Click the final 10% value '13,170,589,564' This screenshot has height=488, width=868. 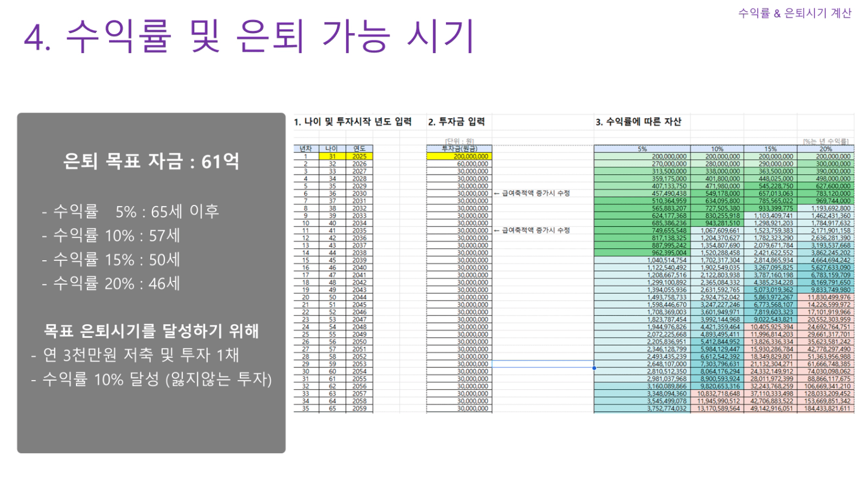(717, 409)
